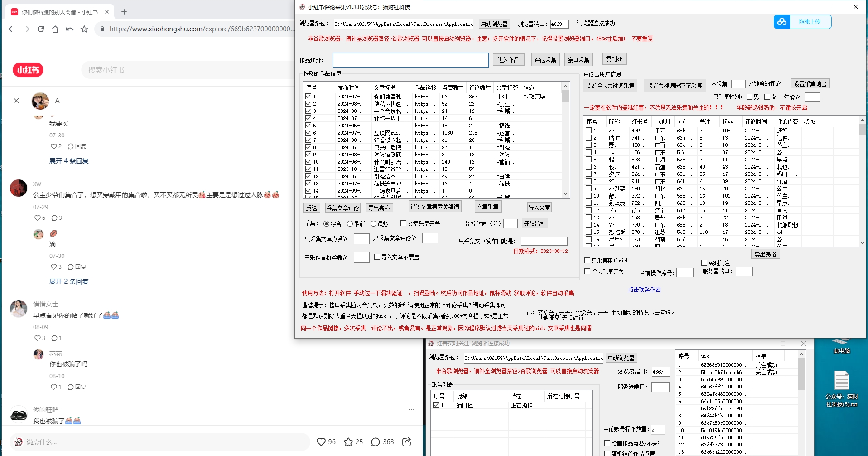Expand 展开 2 条回复 replies
The width and height of the screenshot is (868, 456).
tap(69, 281)
